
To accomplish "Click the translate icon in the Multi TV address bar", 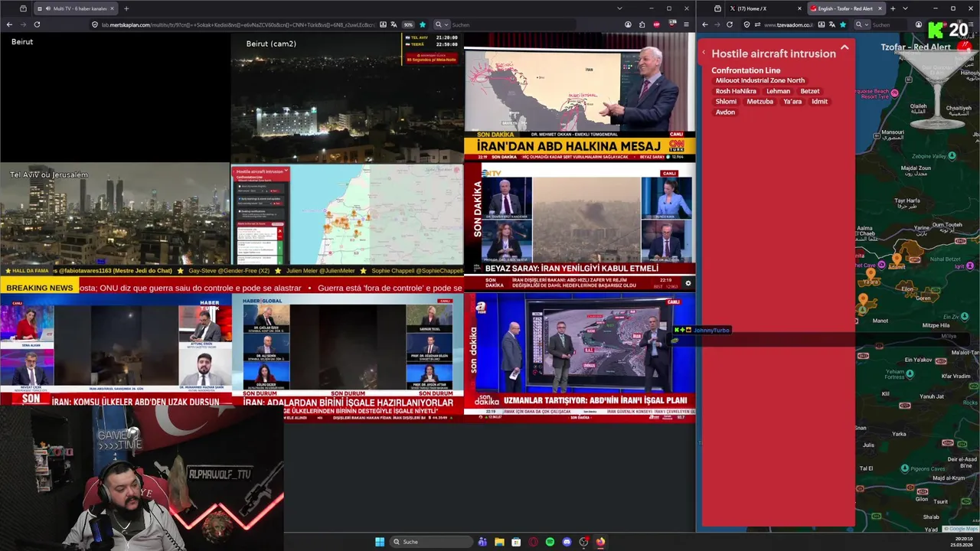I will pos(394,24).
